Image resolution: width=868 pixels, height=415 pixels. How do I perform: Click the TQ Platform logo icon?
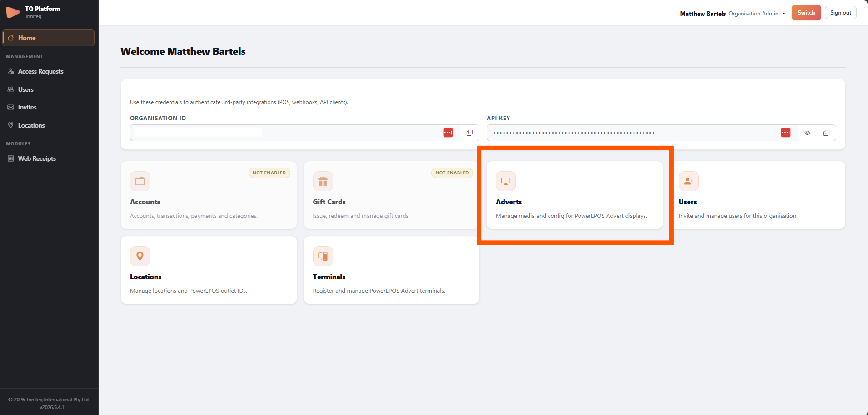13,12
